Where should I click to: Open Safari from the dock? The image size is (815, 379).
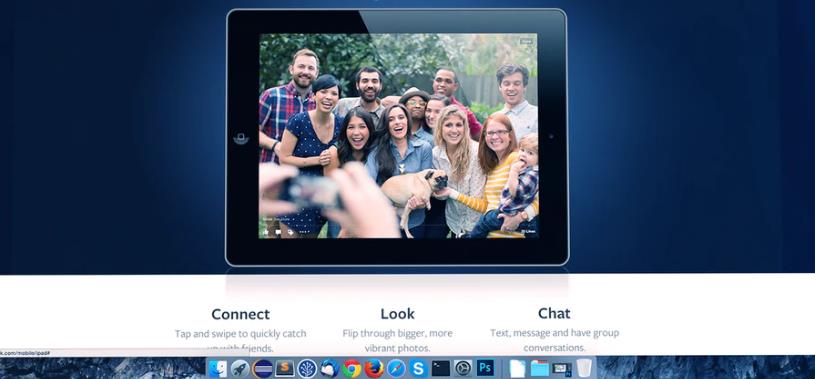(396, 369)
